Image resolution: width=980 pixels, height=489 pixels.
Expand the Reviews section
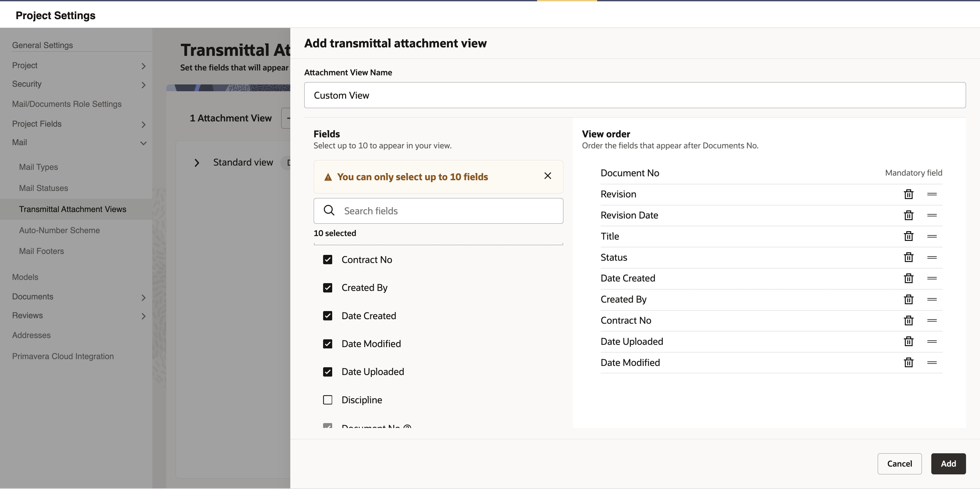[144, 316]
